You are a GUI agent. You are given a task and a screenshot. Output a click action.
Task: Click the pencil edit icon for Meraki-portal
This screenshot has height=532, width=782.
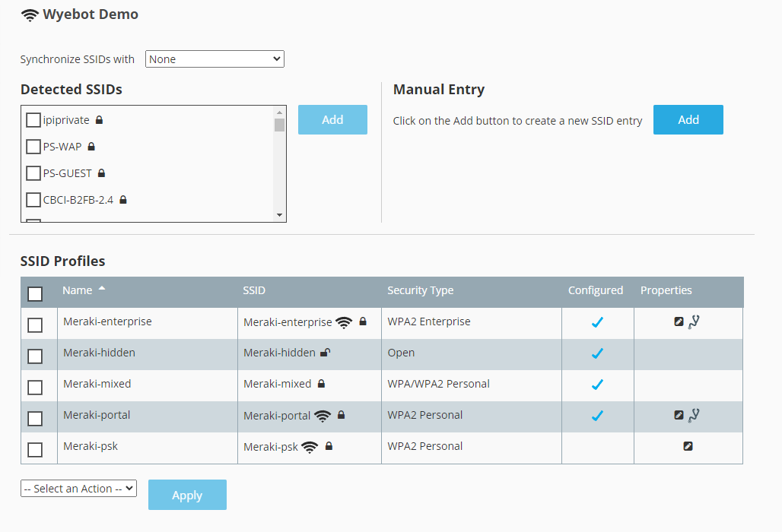[x=679, y=415]
